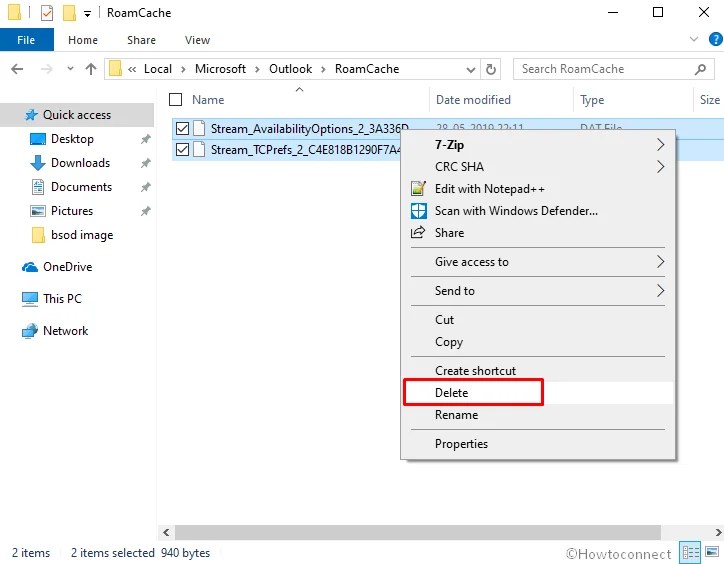Click the Stream_AvailabilityOptions_2_3A336D file name

click(309, 129)
